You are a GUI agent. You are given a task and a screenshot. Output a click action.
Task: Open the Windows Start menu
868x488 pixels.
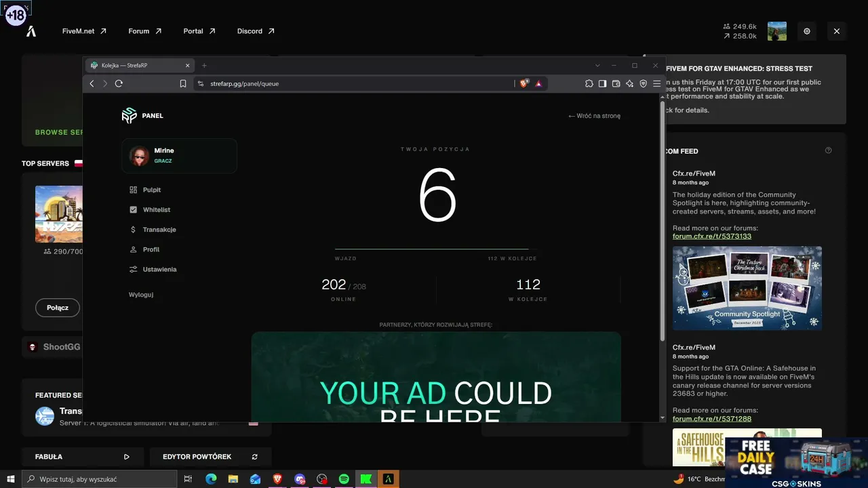(x=11, y=479)
